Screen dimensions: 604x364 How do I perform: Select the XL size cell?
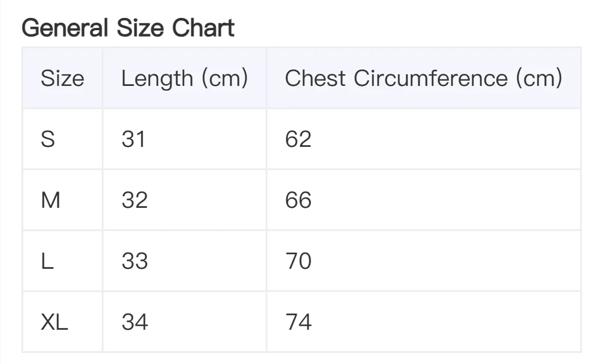[54, 322]
